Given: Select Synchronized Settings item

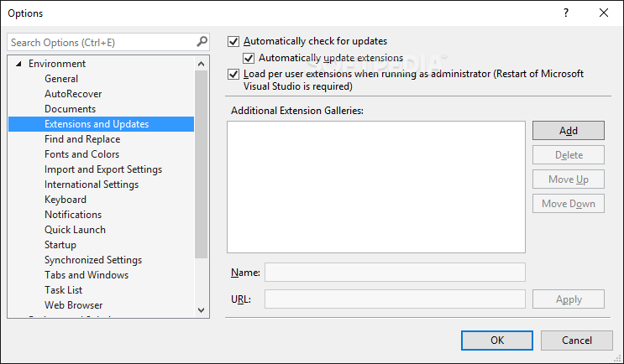Looking at the screenshot, I should click(x=93, y=260).
